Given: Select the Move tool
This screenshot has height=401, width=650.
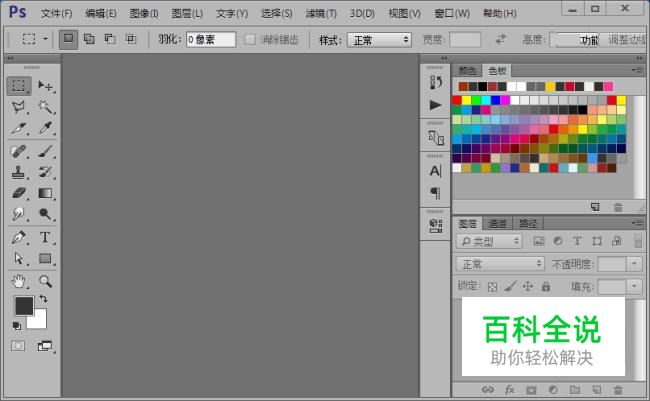Looking at the screenshot, I should click(45, 86).
